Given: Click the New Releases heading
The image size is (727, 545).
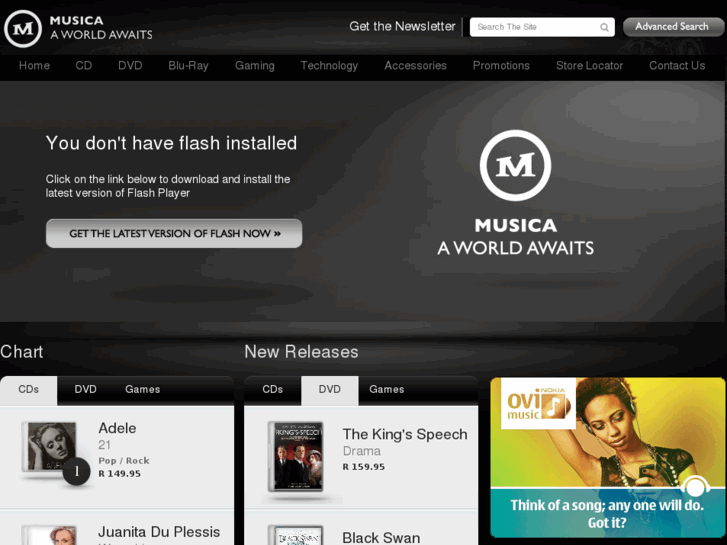Looking at the screenshot, I should click(301, 352).
